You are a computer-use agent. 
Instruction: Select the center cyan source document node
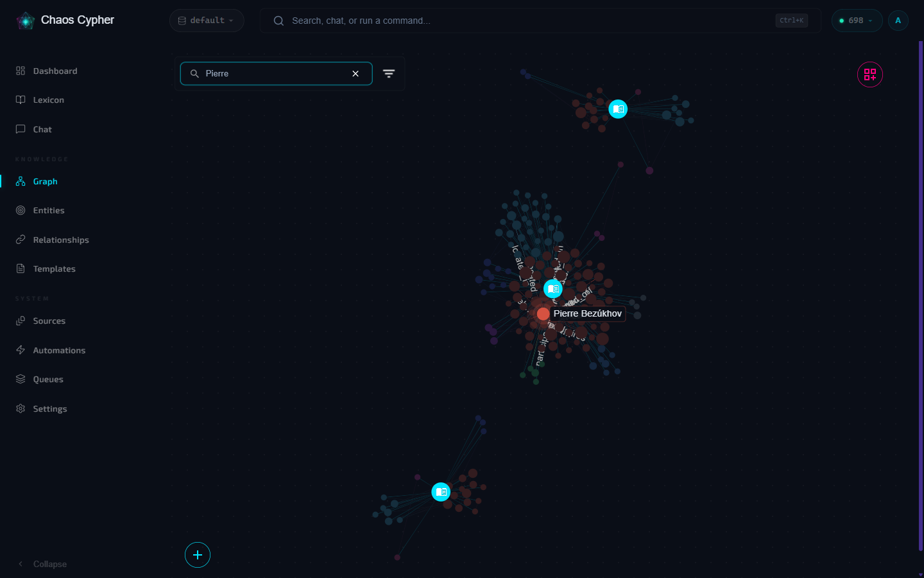tap(553, 289)
